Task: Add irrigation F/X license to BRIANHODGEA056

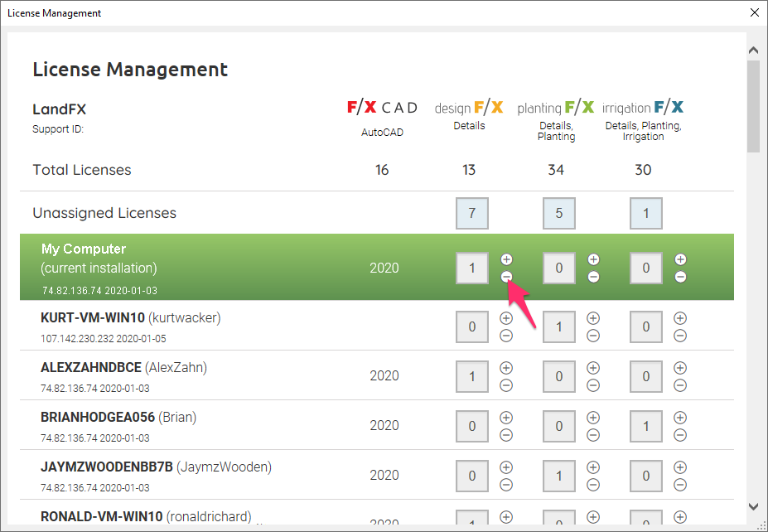Action: point(680,418)
